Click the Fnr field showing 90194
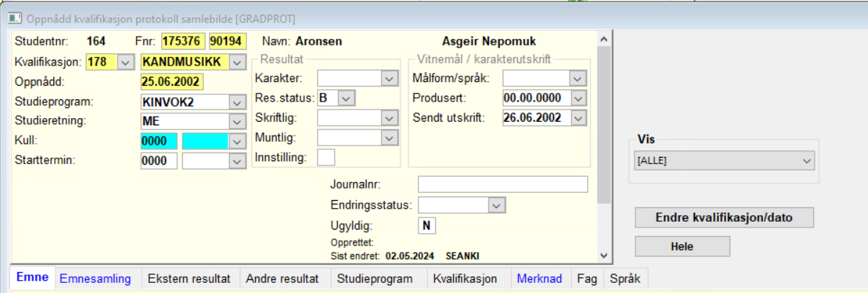The width and height of the screenshot is (868, 293). (227, 42)
